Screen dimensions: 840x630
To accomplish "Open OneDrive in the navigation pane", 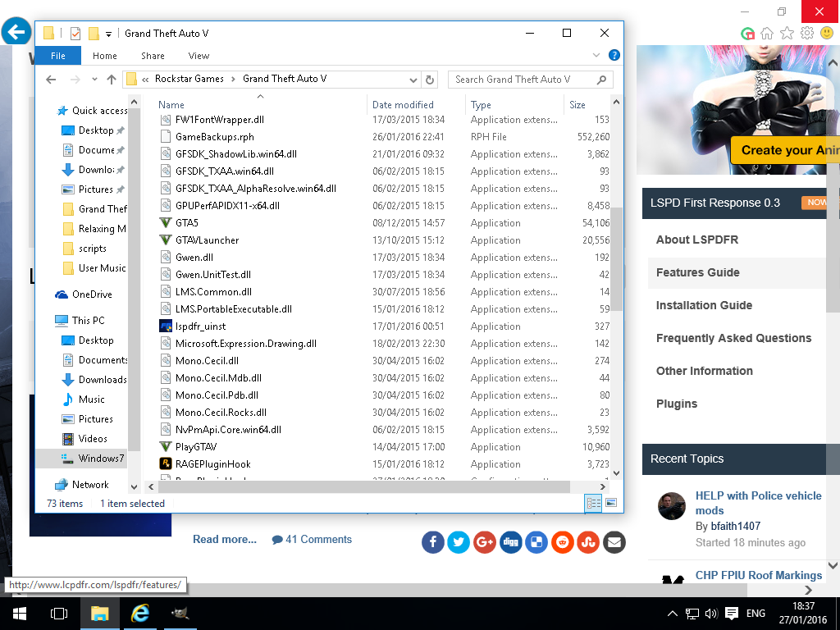I will (92, 294).
